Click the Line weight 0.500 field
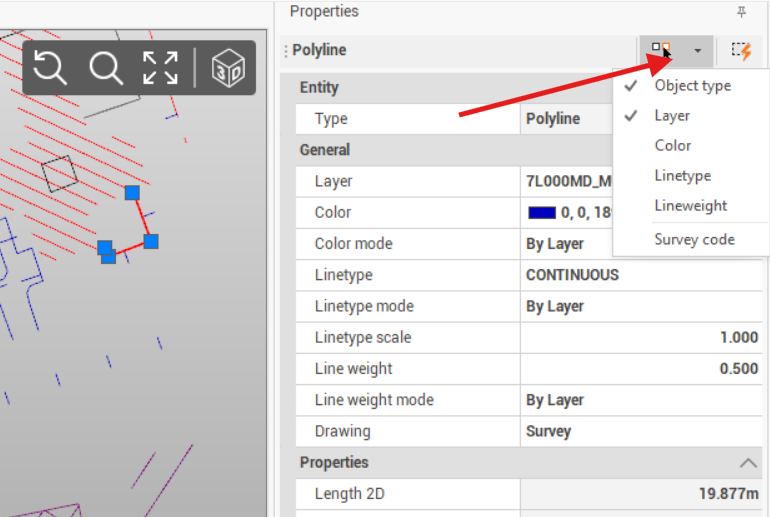The image size is (770, 517). 640,369
